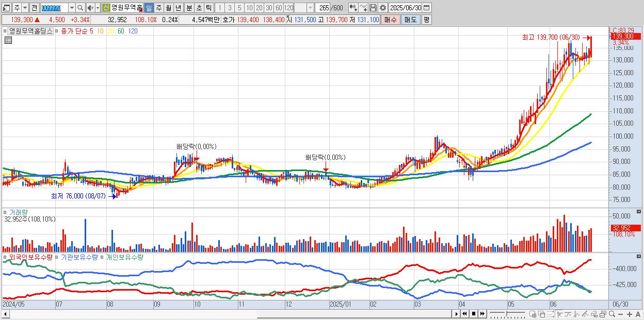This screenshot has height=320, width=644.
Task: Select the 분 (minute) period button
Action: (189, 8)
